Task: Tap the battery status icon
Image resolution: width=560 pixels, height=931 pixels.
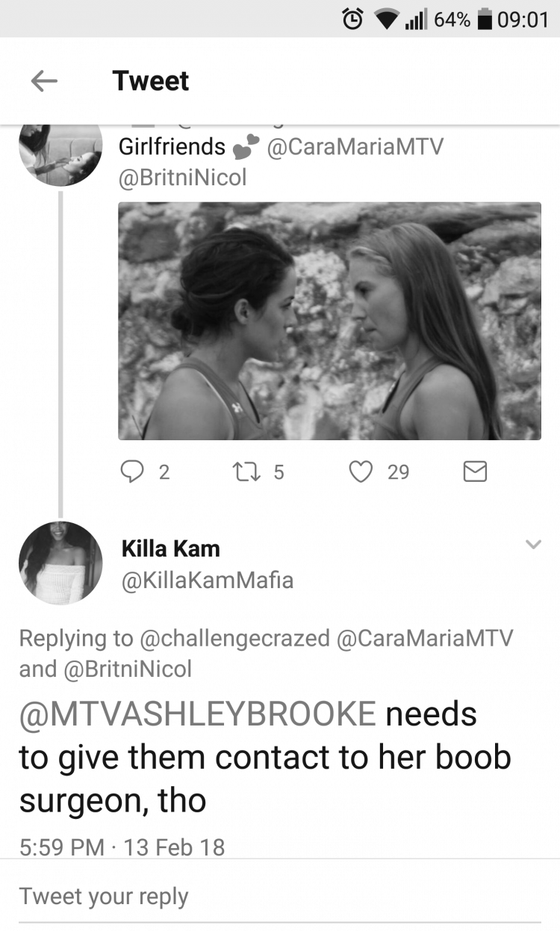Action: (x=485, y=19)
